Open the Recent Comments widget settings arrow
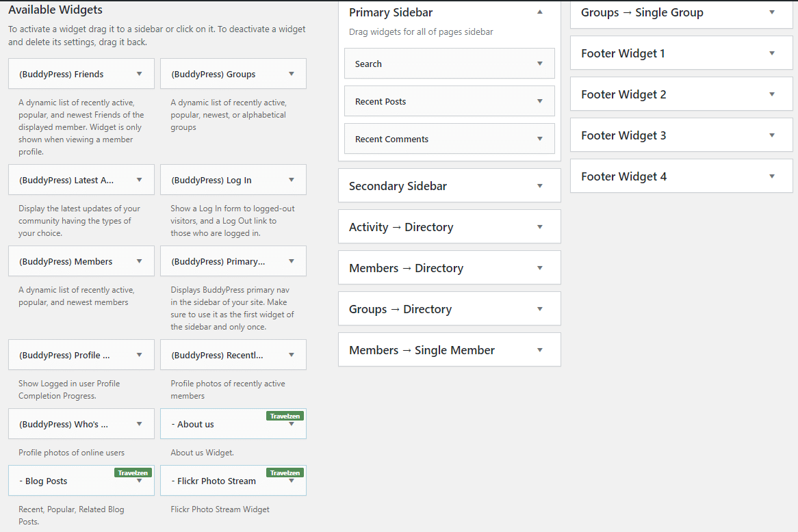The image size is (798, 532). (x=539, y=139)
